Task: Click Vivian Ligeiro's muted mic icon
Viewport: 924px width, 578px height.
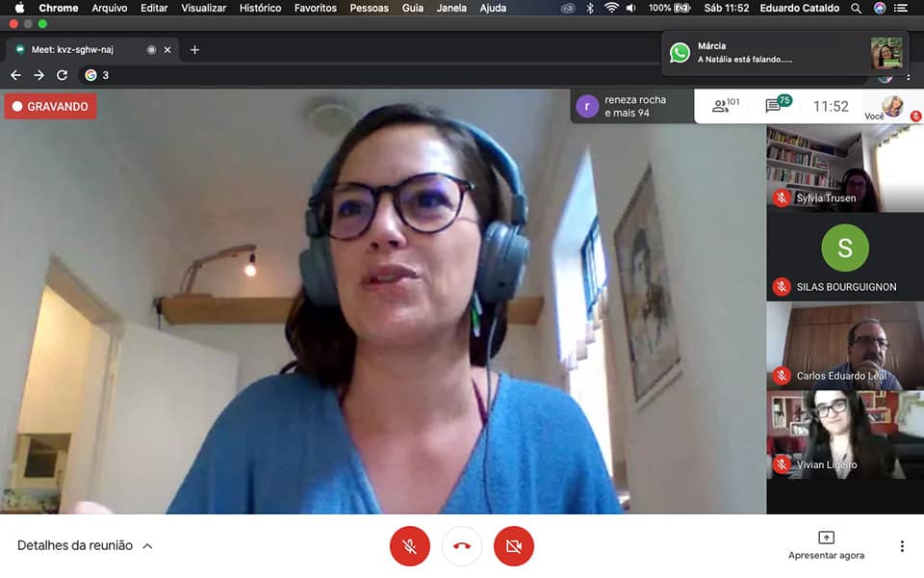Action: click(x=782, y=464)
